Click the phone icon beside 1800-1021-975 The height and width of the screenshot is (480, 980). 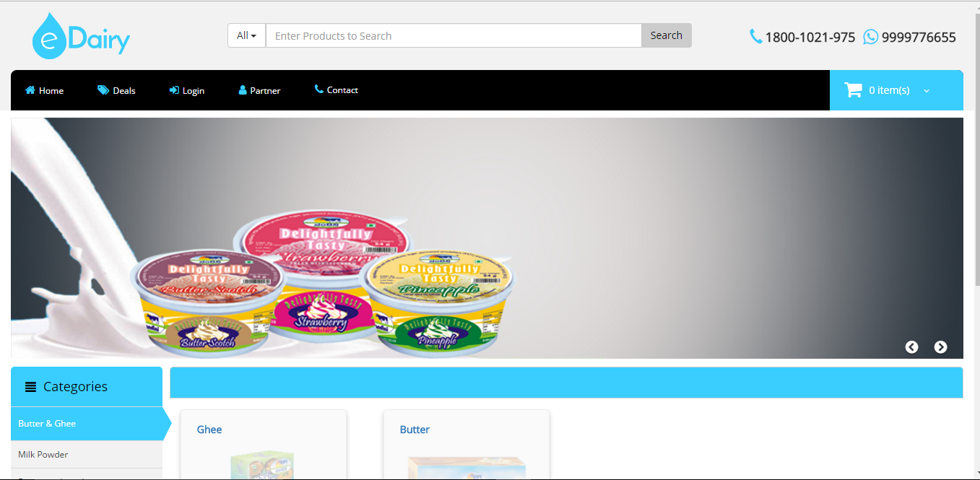[755, 36]
